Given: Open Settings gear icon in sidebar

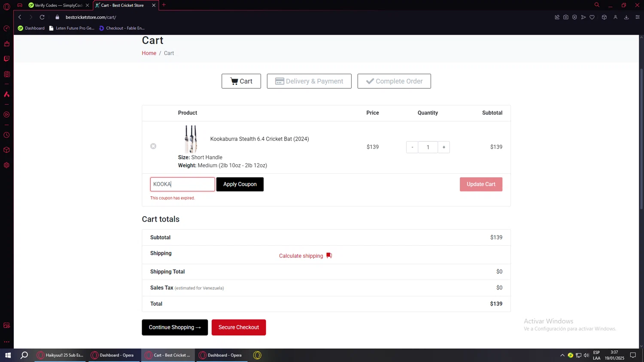Looking at the screenshot, I should [6, 165].
